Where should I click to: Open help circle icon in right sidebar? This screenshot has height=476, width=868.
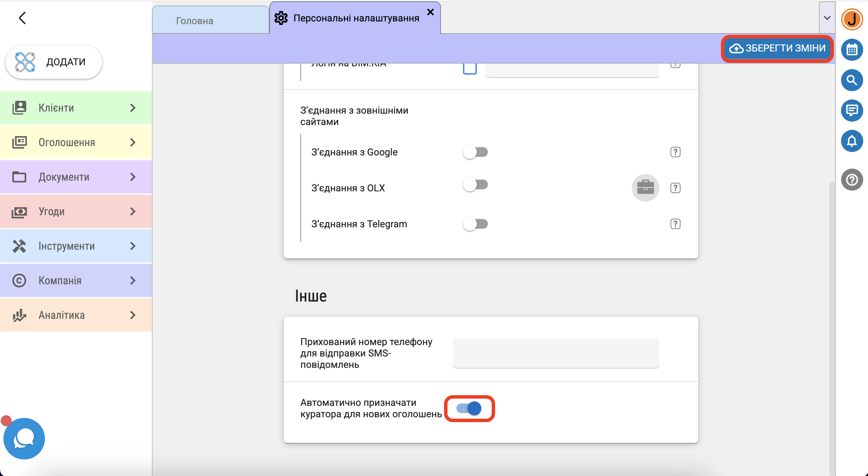[x=851, y=180]
